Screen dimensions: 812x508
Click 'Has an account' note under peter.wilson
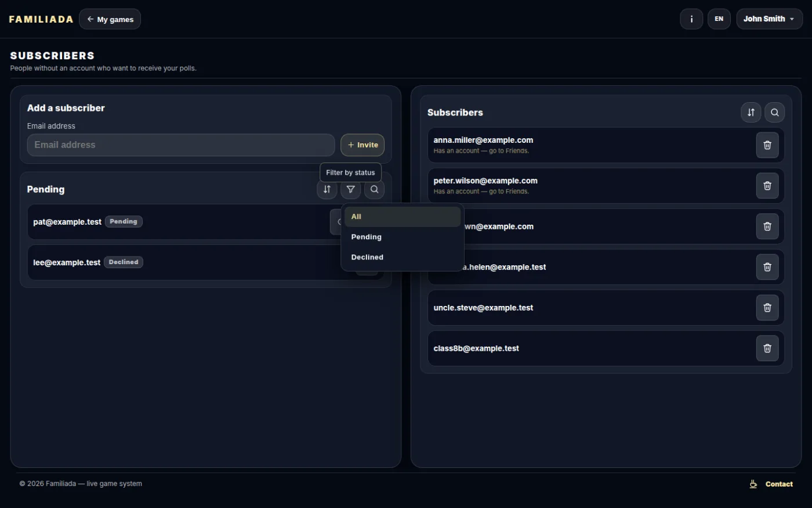click(x=481, y=192)
